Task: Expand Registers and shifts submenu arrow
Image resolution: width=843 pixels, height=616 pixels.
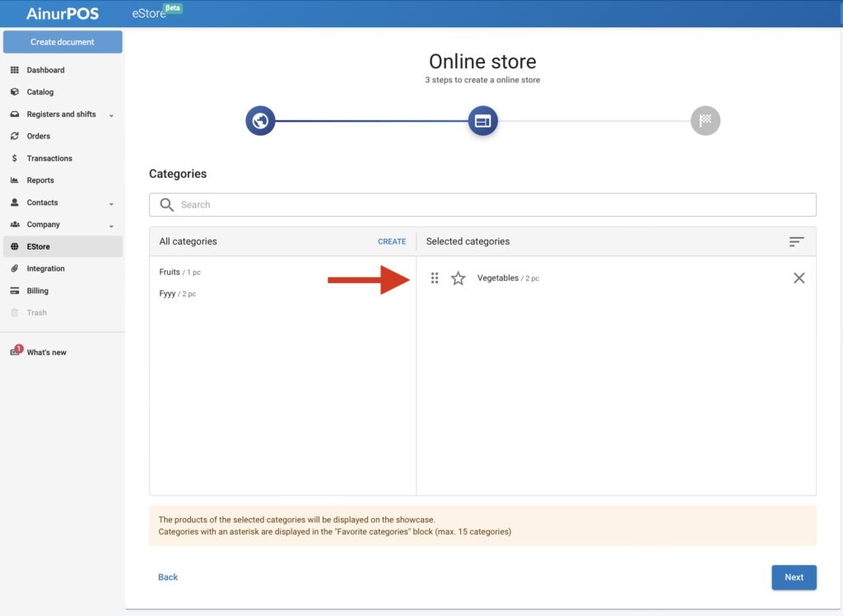Action: (111, 115)
